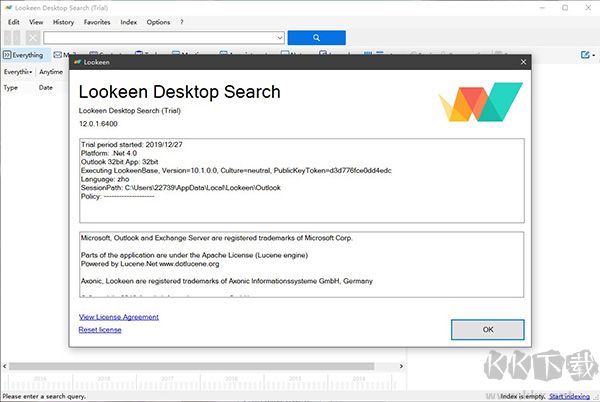This screenshot has height=402, width=600.
Task: Open the Favorites menu
Action: pos(97,21)
